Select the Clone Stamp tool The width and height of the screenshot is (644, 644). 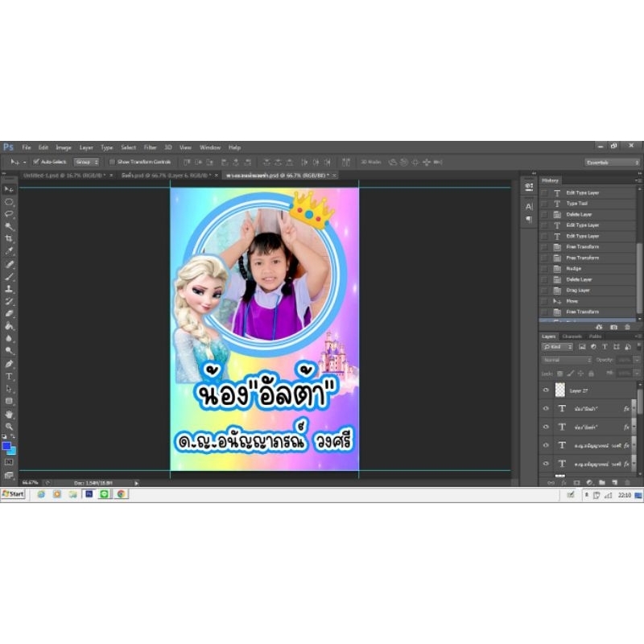click(9, 289)
